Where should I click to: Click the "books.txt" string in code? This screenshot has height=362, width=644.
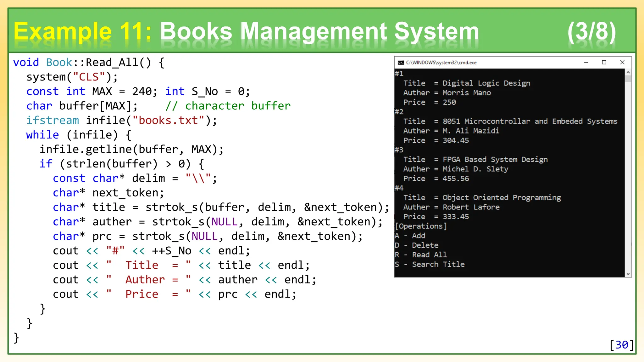pyautogui.click(x=168, y=120)
